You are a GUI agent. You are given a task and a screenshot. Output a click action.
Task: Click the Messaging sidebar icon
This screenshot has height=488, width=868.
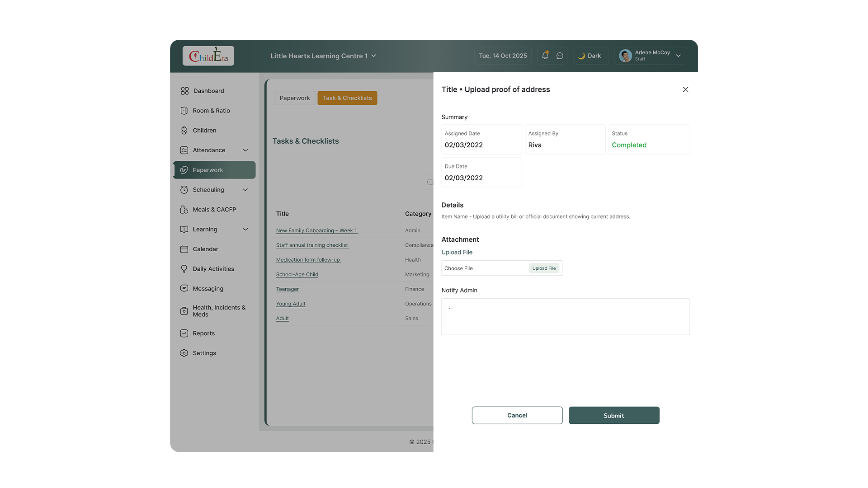click(184, 289)
